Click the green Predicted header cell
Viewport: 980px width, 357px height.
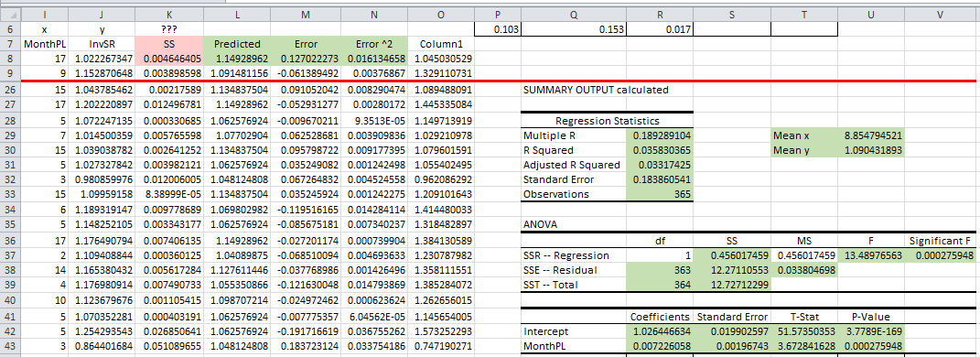pyautogui.click(x=236, y=44)
